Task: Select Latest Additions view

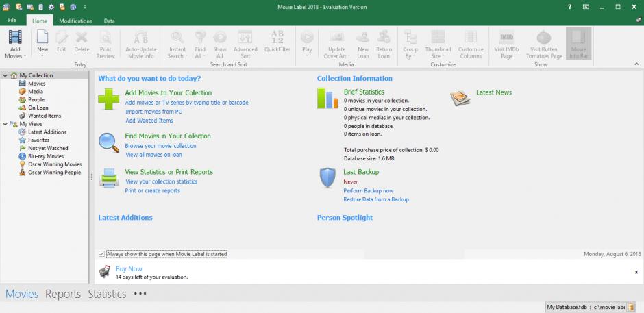Action: [x=47, y=132]
